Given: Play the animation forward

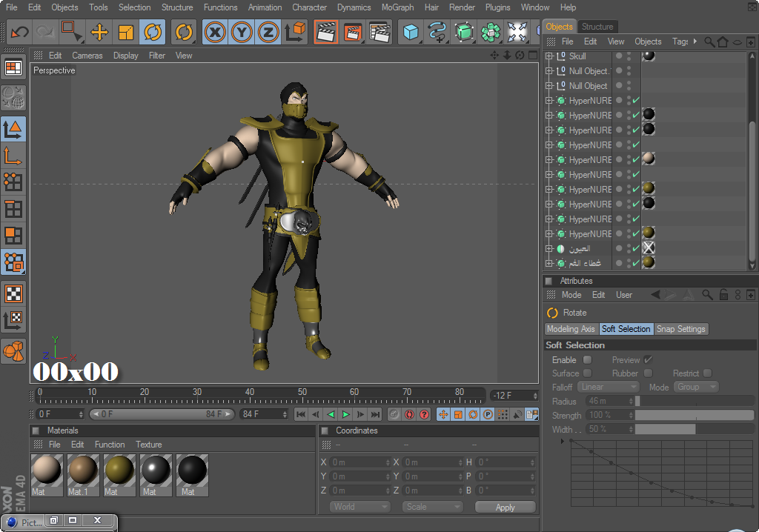Looking at the screenshot, I should pos(345,414).
